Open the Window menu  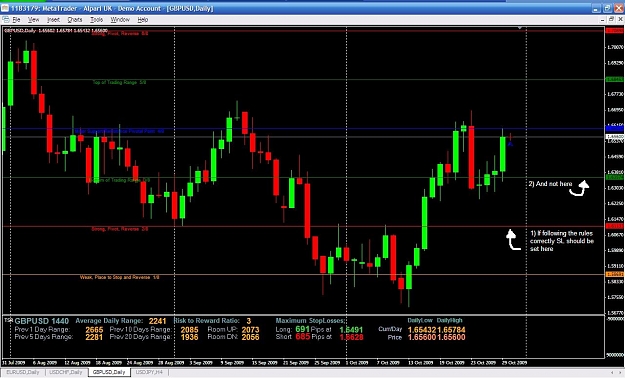click(120, 20)
